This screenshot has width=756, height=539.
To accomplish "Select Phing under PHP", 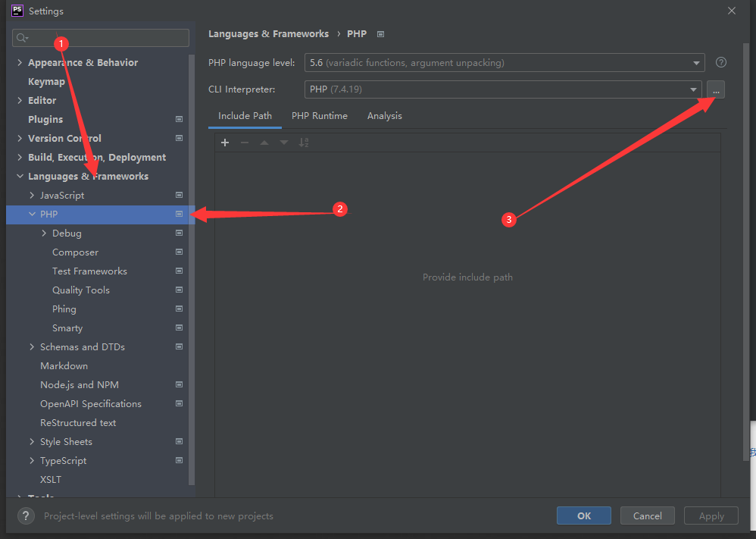I will click(x=64, y=309).
